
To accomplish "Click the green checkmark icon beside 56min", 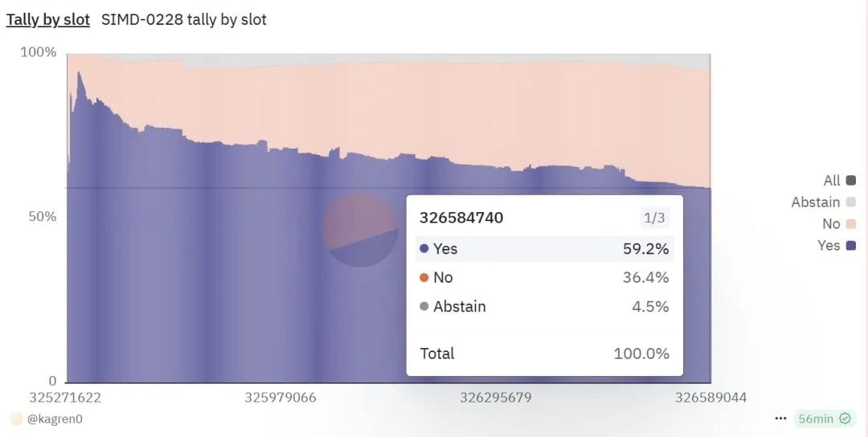I will click(845, 419).
